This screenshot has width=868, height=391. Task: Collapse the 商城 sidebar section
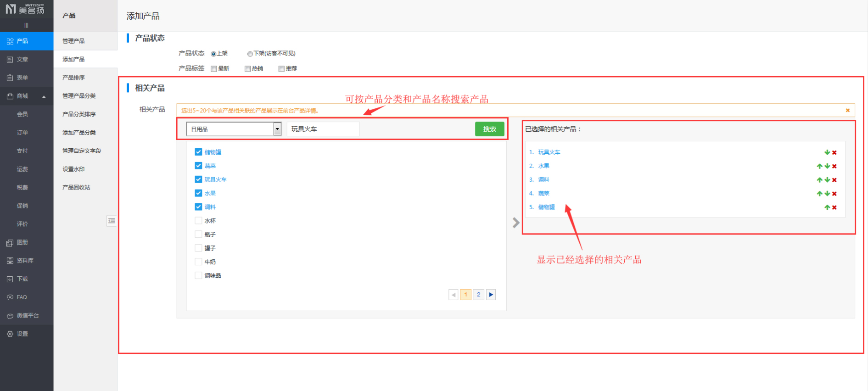point(44,96)
